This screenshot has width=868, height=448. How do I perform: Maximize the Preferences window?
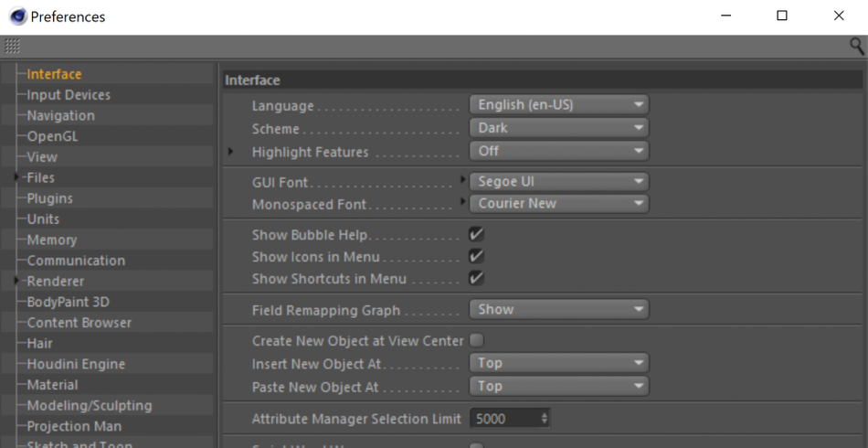coord(781,16)
